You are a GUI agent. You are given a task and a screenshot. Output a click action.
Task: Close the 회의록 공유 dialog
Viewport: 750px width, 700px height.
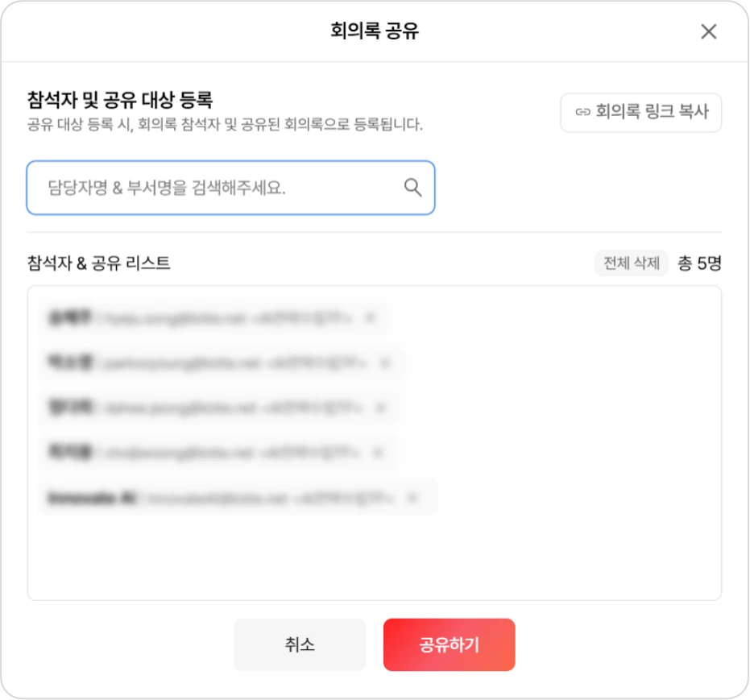point(708,31)
